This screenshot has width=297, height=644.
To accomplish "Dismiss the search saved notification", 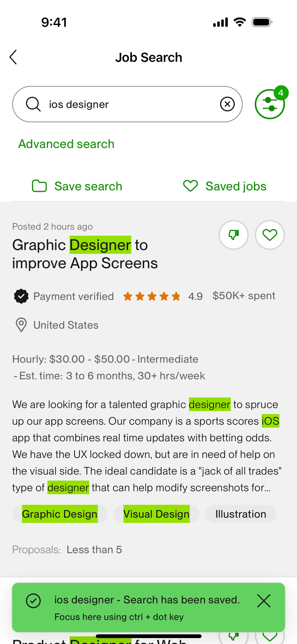I will pyautogui.click(x=263, y=601).
